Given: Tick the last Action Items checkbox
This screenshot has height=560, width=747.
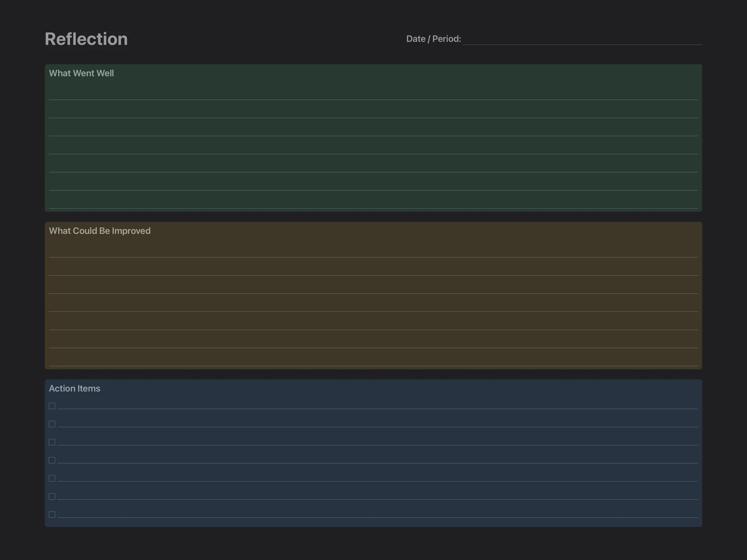Looking at the screenshot, I should pyautogui.click(x=52, y=514).
